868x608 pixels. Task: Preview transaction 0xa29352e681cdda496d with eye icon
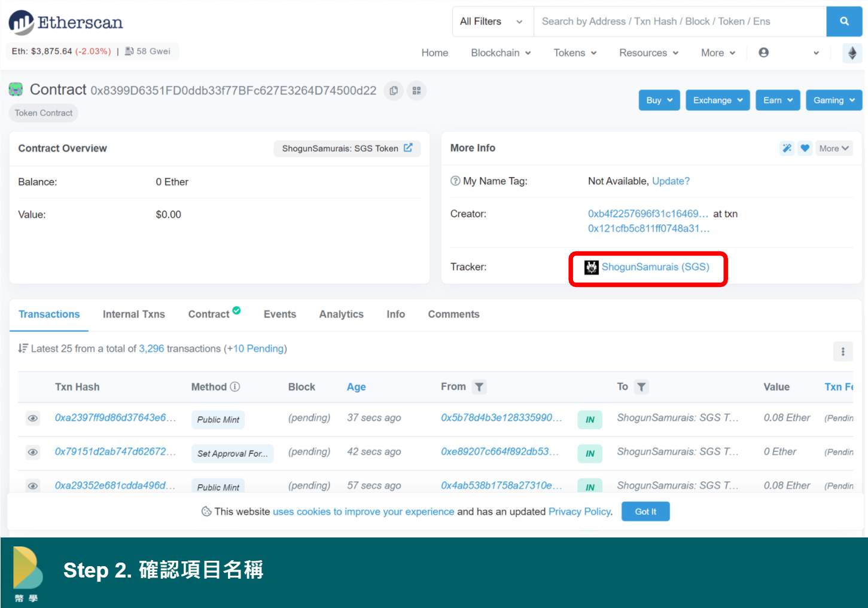click(x=33, y=486)
